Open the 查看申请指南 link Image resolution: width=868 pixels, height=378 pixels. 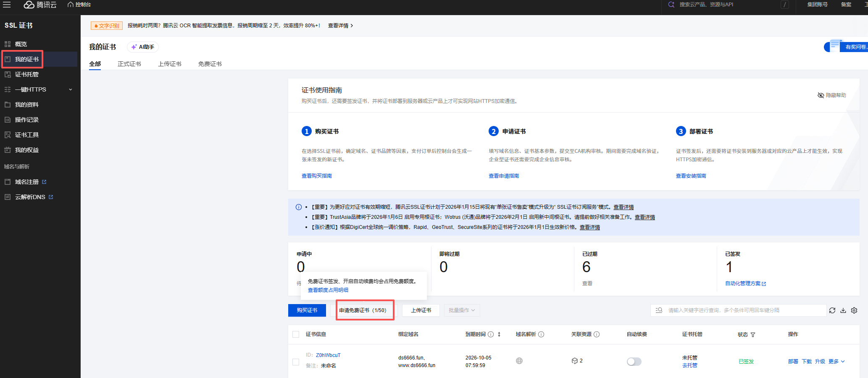504,176
